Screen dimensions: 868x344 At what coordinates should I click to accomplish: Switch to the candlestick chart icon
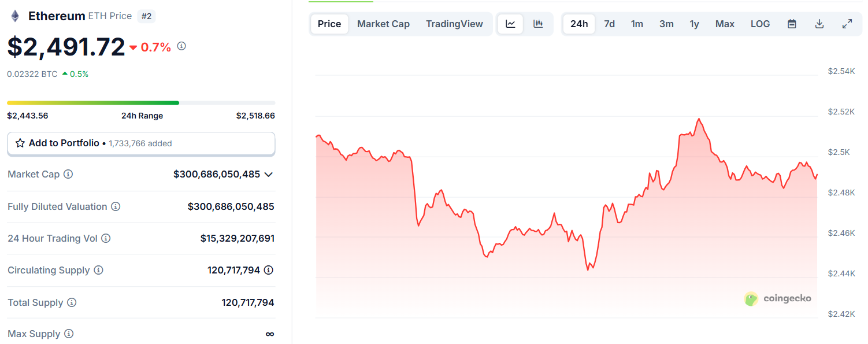(x=538, y=24)
